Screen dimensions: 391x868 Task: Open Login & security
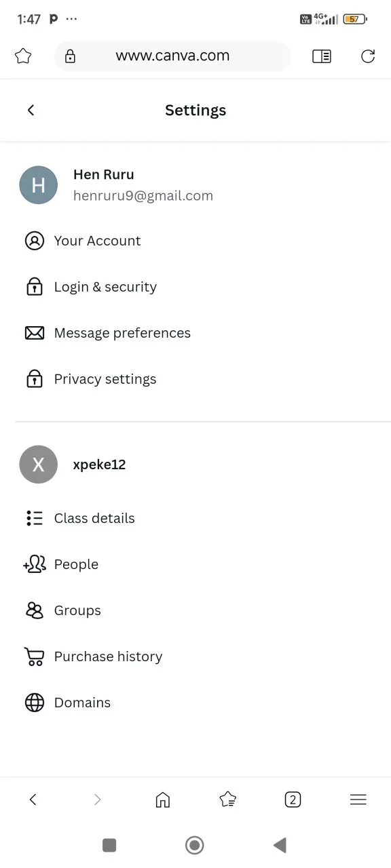(x=195, y=287)
